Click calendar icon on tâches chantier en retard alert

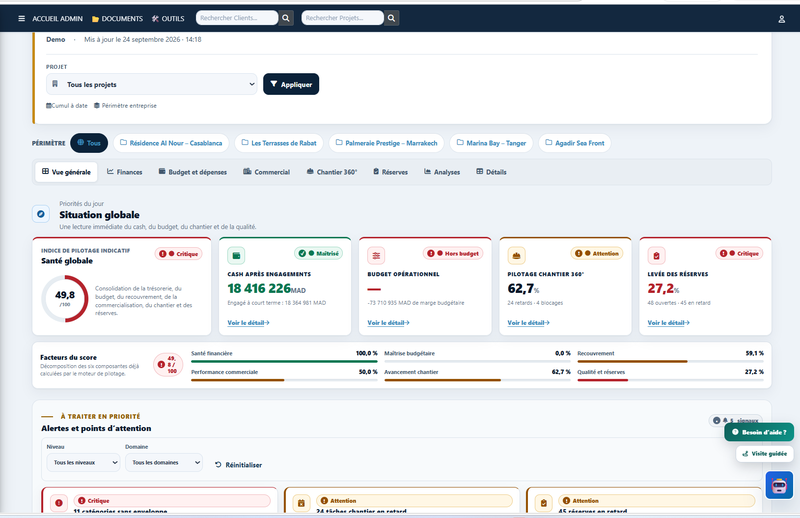tap(301, 503)
